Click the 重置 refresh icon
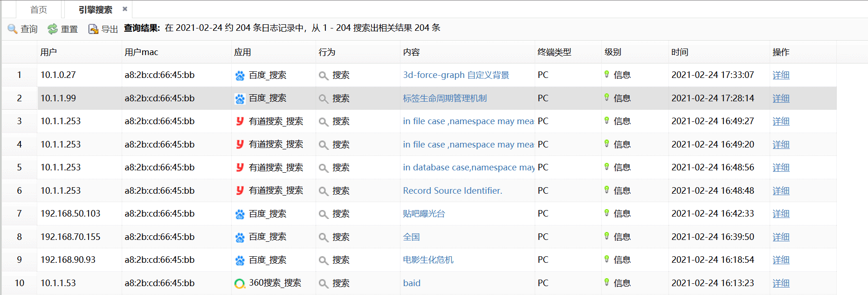The image size is (868, 295). click(53, 29)
